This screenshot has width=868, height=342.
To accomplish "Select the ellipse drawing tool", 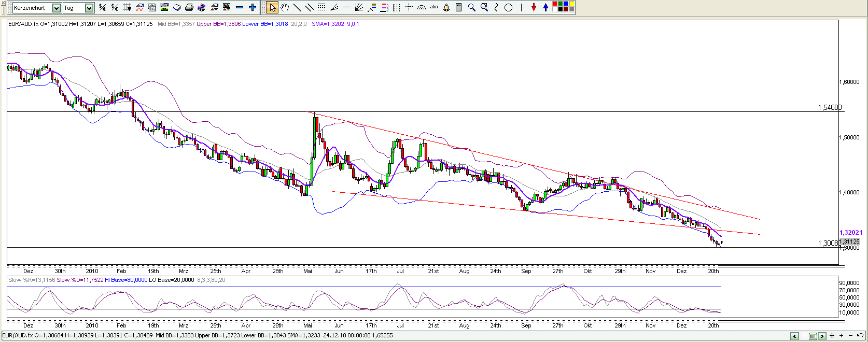I will click(x=509, y=7).
